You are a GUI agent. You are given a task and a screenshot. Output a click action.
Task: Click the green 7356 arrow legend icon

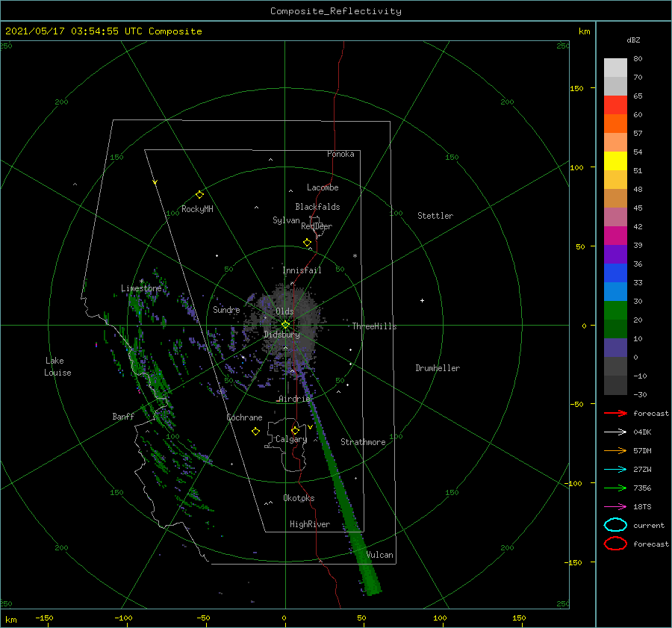click(x=615, y=488)
